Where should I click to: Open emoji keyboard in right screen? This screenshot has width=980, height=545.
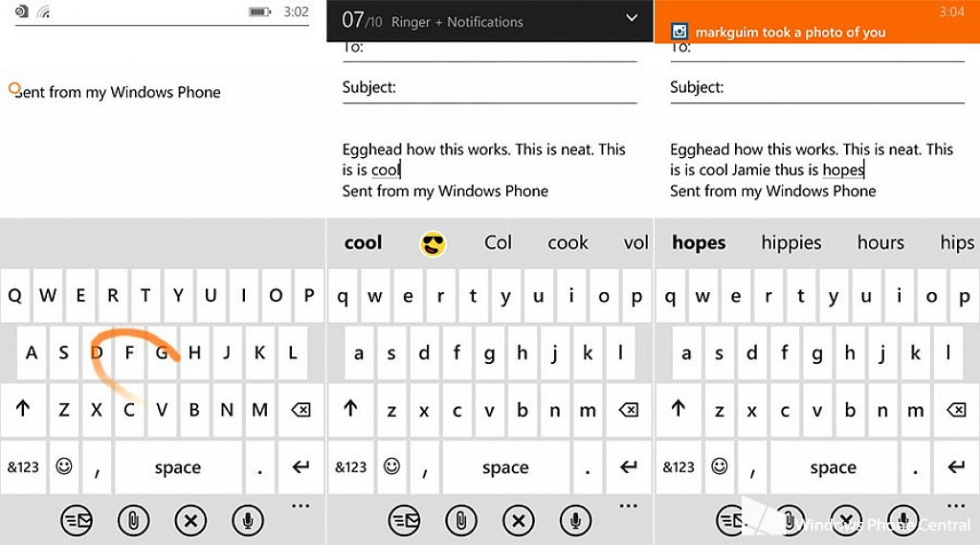tap(720, 466)
